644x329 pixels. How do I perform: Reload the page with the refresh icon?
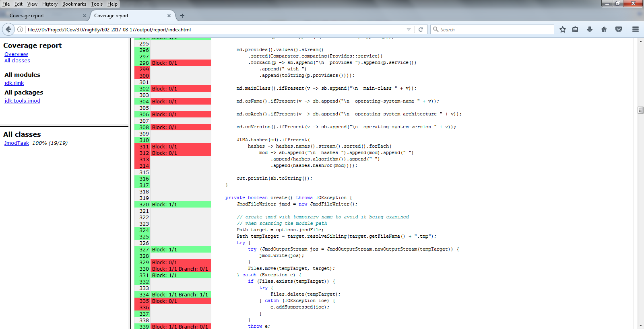pos(421,29)
